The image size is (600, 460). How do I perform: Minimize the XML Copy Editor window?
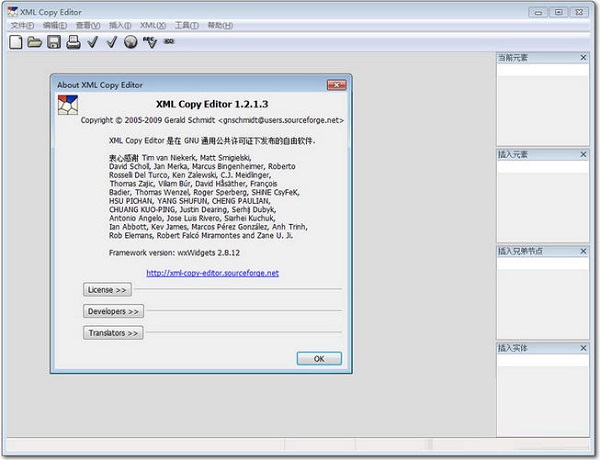click(x=538, y=12)
